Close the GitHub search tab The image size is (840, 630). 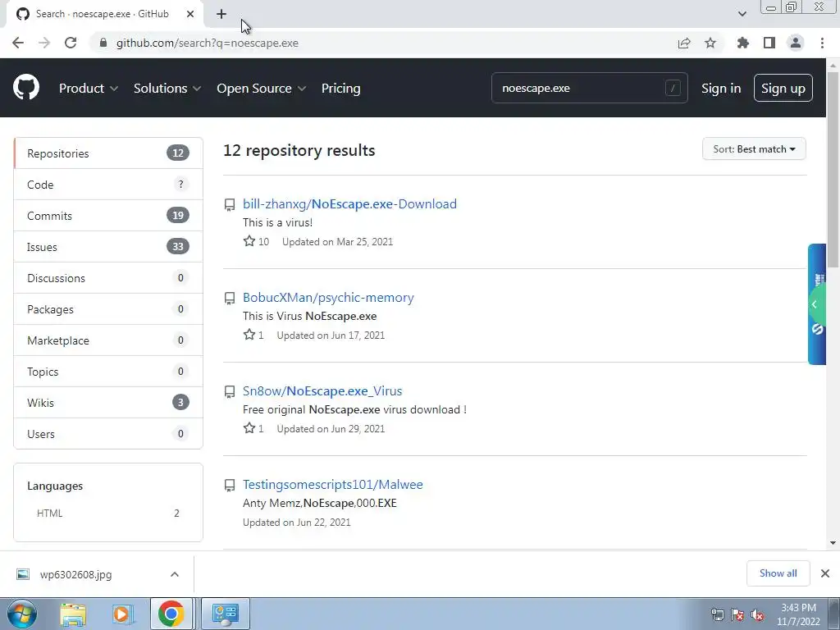pos(190,14)
